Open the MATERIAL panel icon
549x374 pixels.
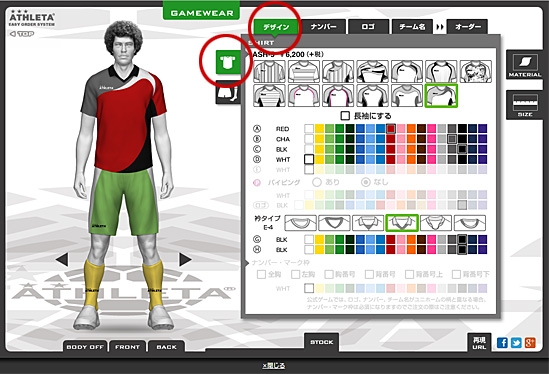click(x=524, y=65)
